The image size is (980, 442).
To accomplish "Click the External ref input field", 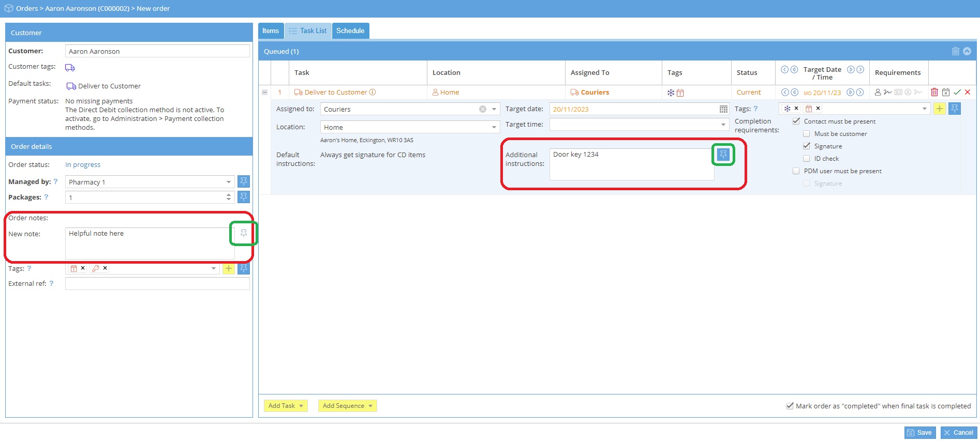I will (157, 284).
